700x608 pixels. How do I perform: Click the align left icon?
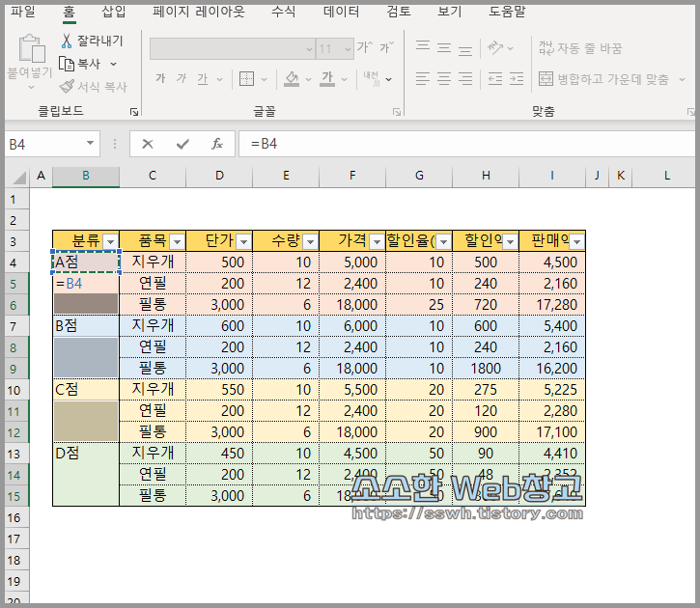(422, 79)
